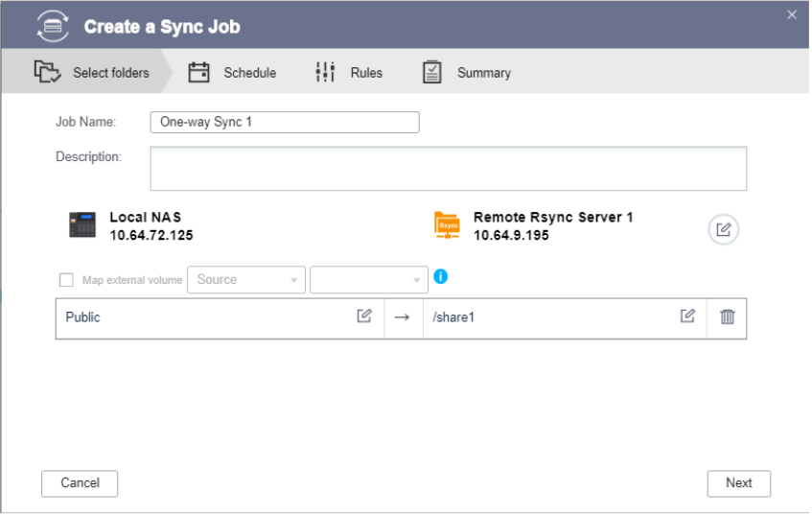The width and height of the screenshot is (812, 515).
Task: Click the Job Name text field
Action: click(x=285, y=123)
